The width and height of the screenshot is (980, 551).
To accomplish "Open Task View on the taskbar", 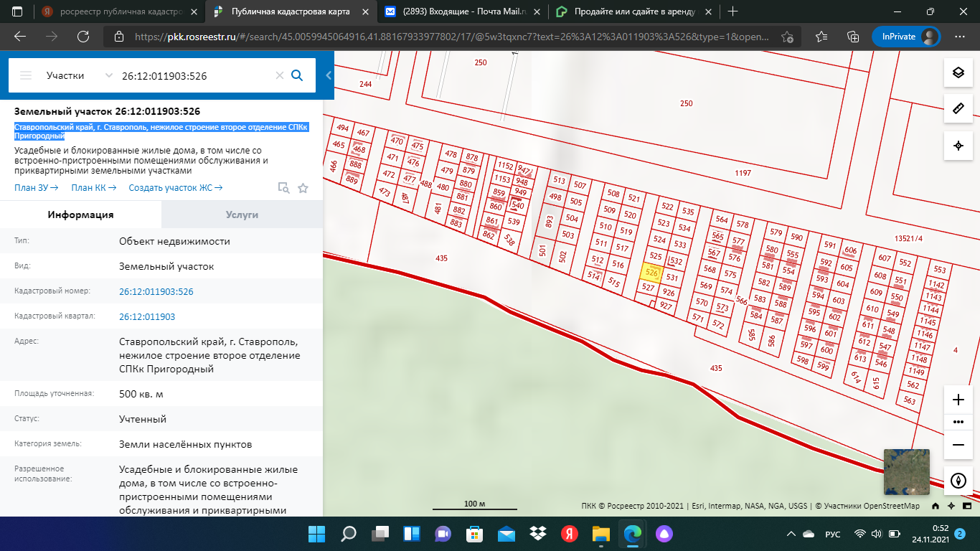I will pos(380,534).
